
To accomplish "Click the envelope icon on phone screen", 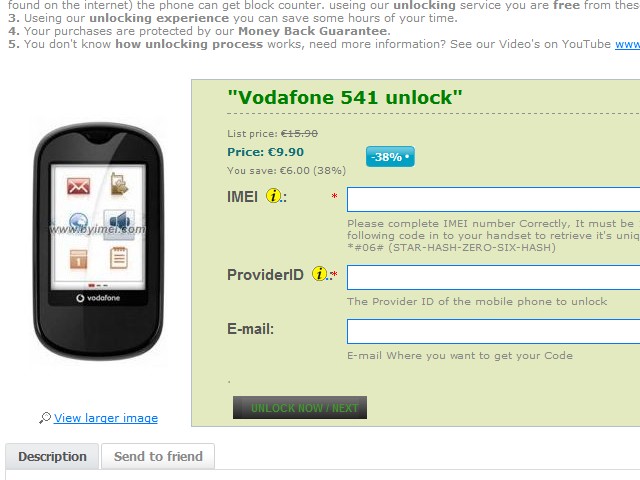I will (x=78, y=187).
